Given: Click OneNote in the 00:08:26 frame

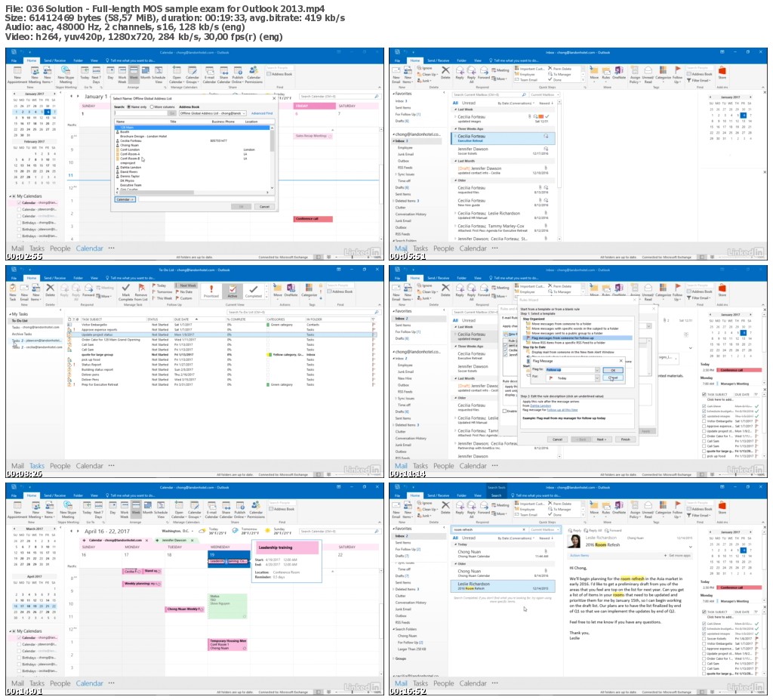Looking at the screenshot, I should (291, 290).
